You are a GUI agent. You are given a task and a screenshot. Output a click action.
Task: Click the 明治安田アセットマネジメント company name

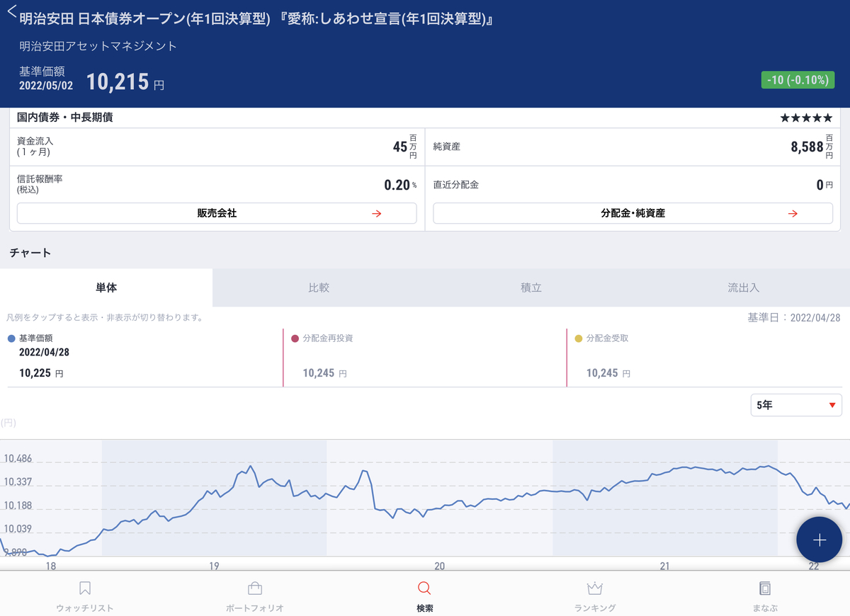click(98, 46)
